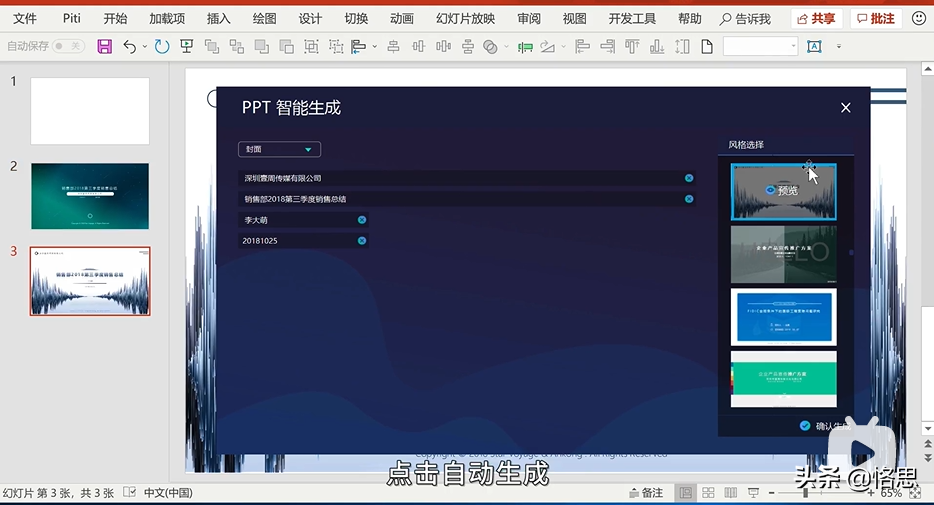The width and height of the screenshot is (934, 505).
Task: Click the Ungroup objects icon
Action: 336,46
